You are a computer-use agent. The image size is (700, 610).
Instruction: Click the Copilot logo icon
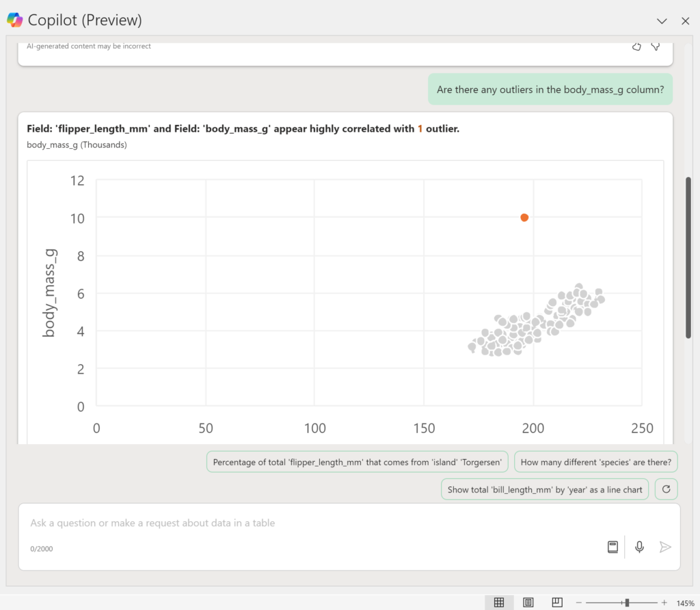point(14,20)
